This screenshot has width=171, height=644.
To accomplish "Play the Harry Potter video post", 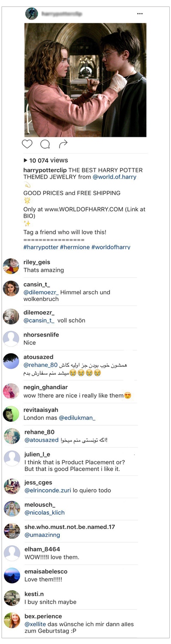I will click(85, 80).
